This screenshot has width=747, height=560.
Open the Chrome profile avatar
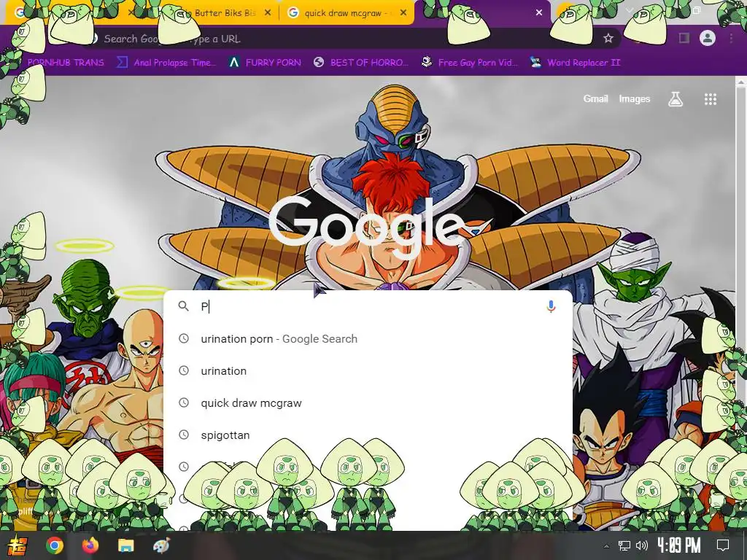(x=708, y=38)
